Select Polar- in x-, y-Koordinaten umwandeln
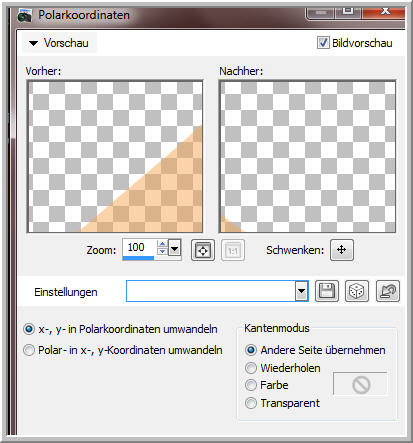The height and width of the screenshot is (443, 413). click(x=29, y=350)
